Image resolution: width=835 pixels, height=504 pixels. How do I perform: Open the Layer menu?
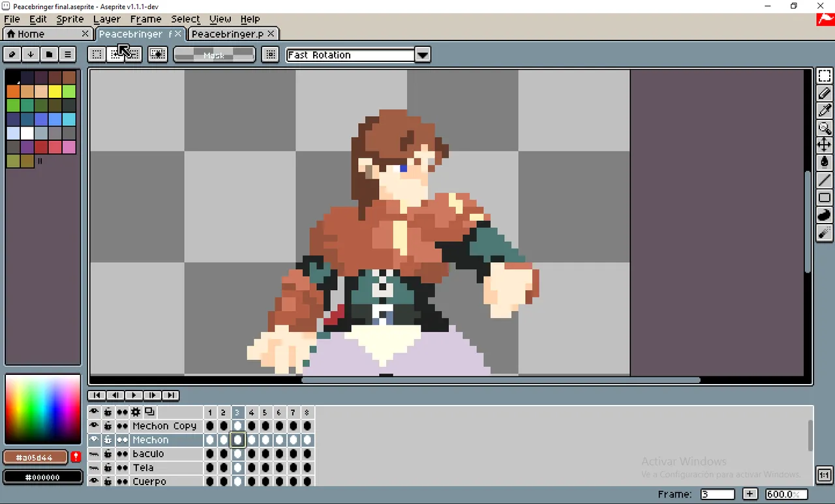pos(106,19)
